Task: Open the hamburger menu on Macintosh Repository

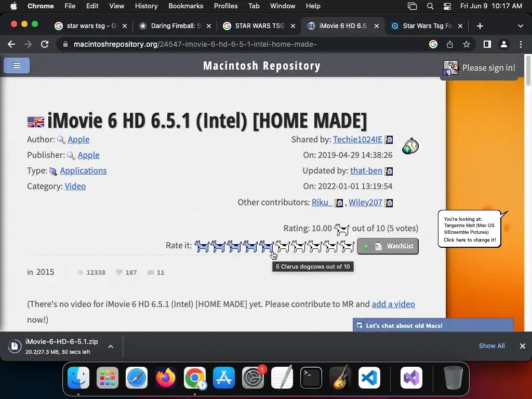Action: (16, 65)
